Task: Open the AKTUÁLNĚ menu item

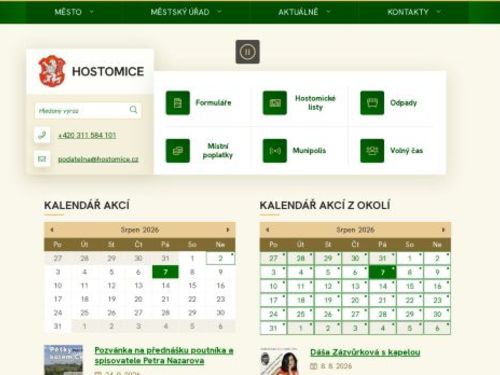Action: (x=298, y=12)
